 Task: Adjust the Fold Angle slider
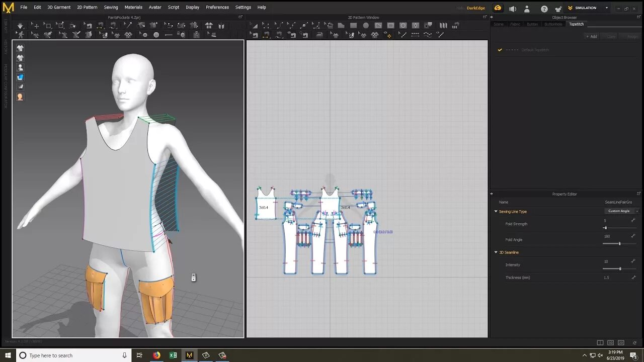(619, 244)
